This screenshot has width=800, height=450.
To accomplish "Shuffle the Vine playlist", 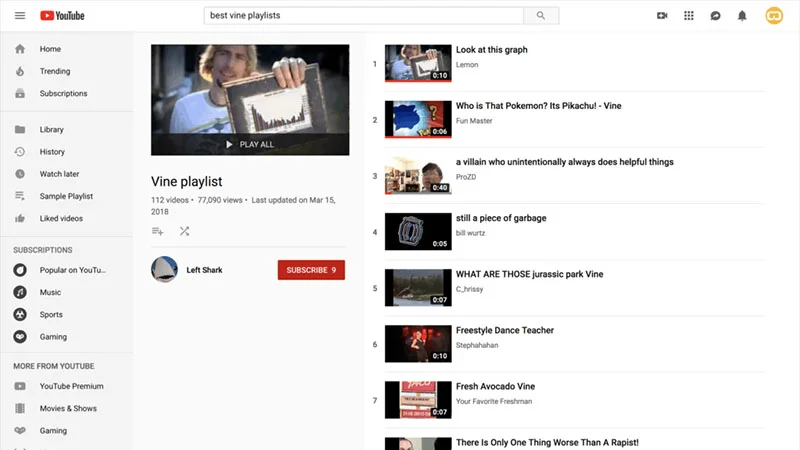I will click(x=184, y=231).
